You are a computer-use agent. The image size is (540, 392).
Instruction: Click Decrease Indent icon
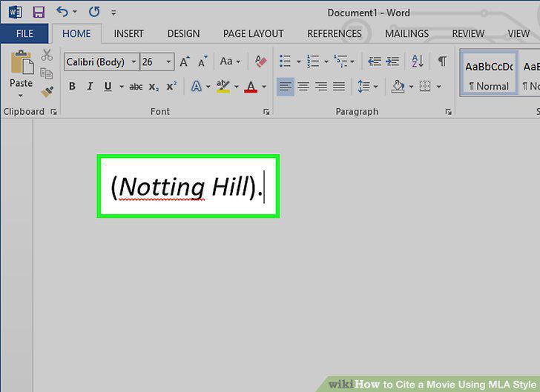374,62
